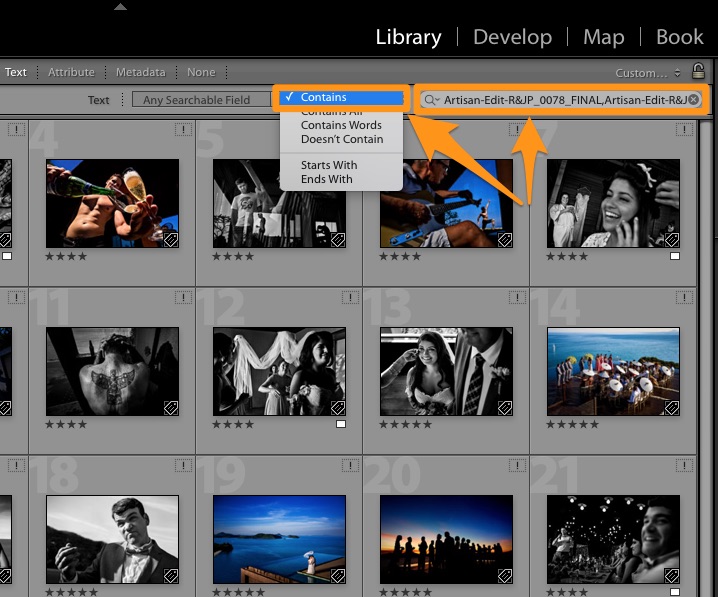
Task: Click the missing-file exclamation badge in cell 4
Action: tap(183, 130)
